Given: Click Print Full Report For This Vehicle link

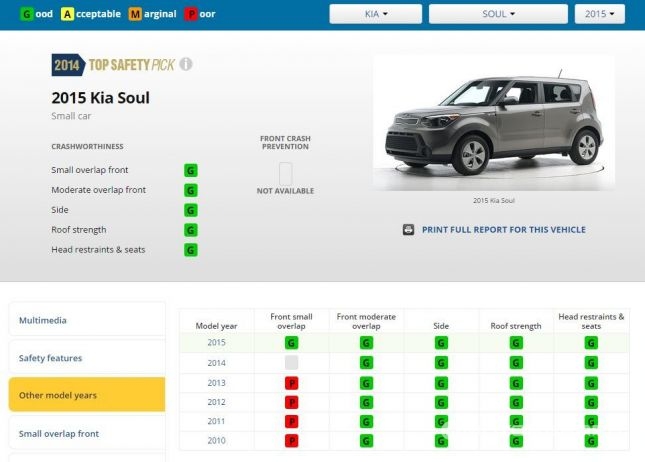Looking at the screenshot, I should [503, 230].
